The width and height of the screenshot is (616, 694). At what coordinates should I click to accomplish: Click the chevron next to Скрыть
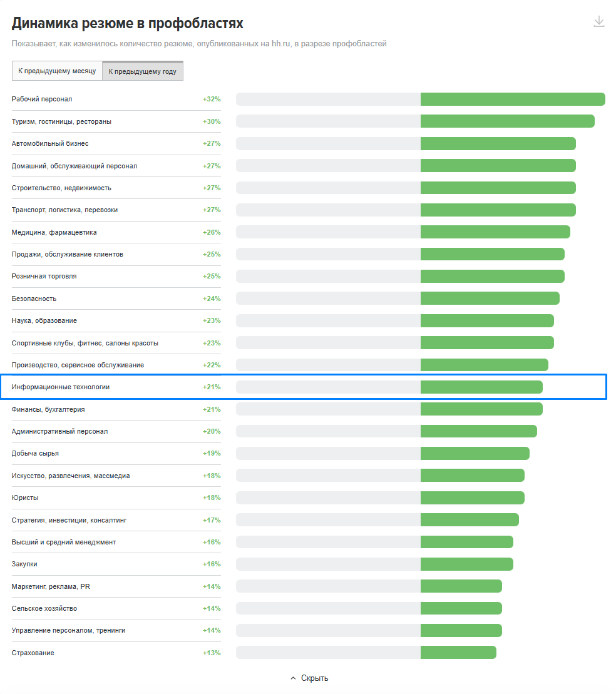pyautogui.click(x=293, y=678)
